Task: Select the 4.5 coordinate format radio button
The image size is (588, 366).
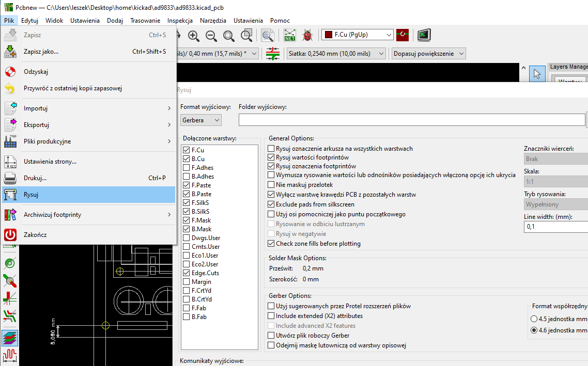Action: [x=534, y=319]
